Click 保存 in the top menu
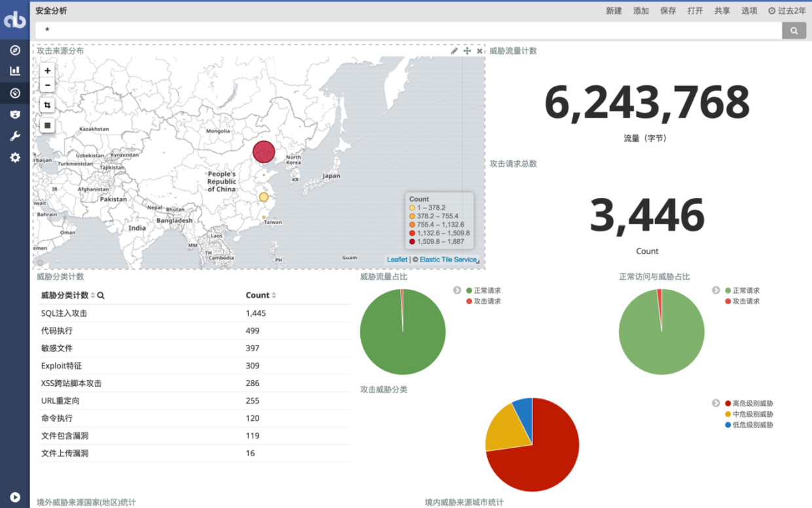Screen dimensions: 812x508 point(668,10)
